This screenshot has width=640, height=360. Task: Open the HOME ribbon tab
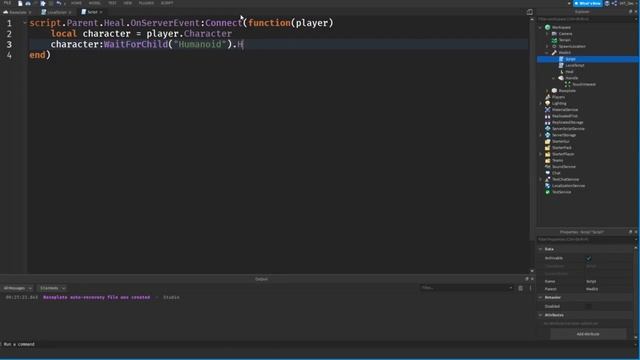76,3
